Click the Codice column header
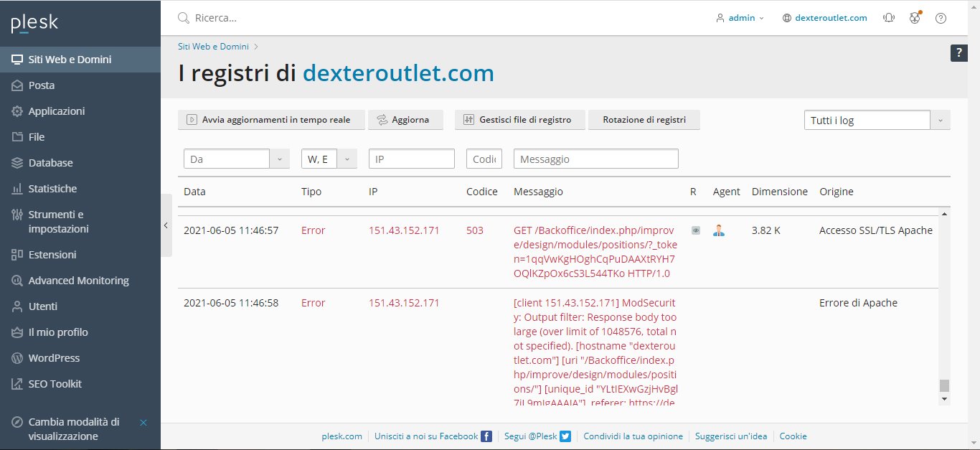 (x=482, y=192)
